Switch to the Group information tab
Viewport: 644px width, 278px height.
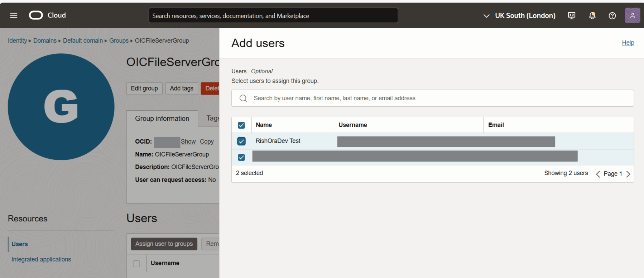coord(162,119)
